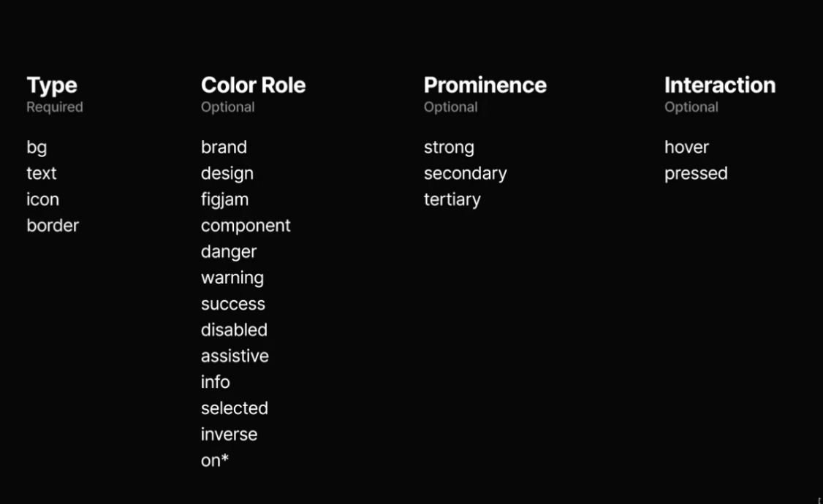This screenshot has width=823, height=504.
Task: Select the secondary prominence entry
Action: (x=466, y=174)
